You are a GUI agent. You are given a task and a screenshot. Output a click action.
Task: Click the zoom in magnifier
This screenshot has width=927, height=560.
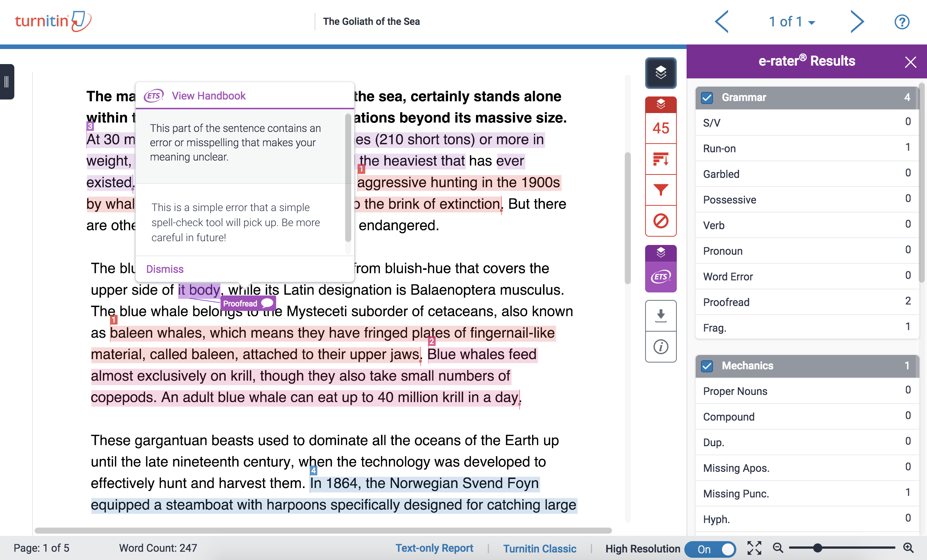click(908, 548)
